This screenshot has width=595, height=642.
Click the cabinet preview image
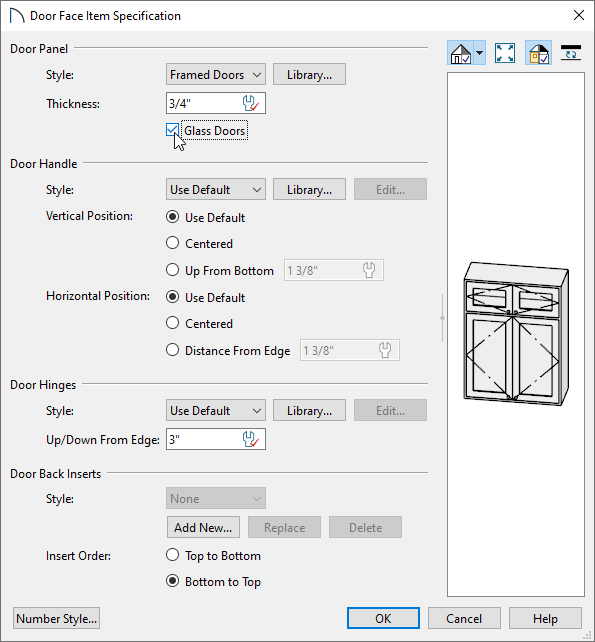tap(516, 334)
